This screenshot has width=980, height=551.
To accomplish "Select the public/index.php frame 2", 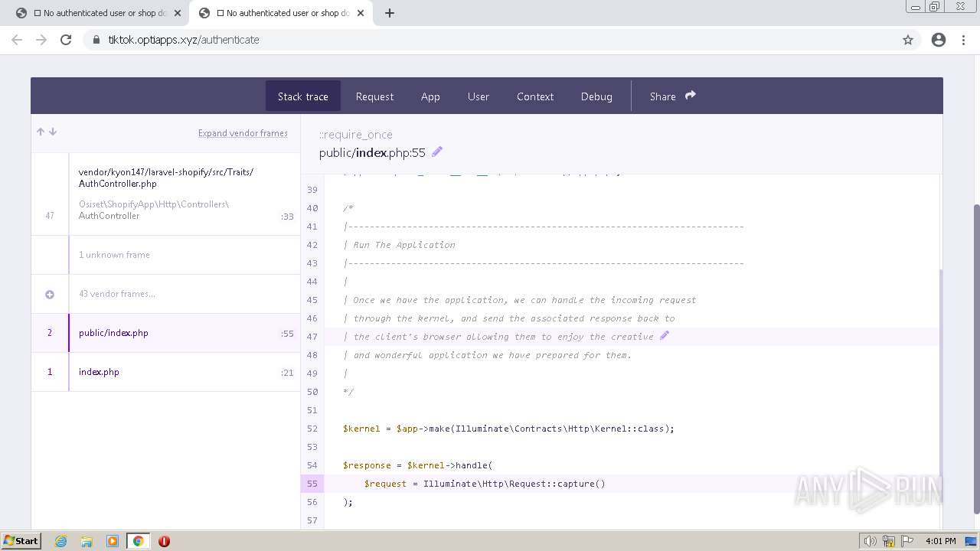I will (165, 333).
